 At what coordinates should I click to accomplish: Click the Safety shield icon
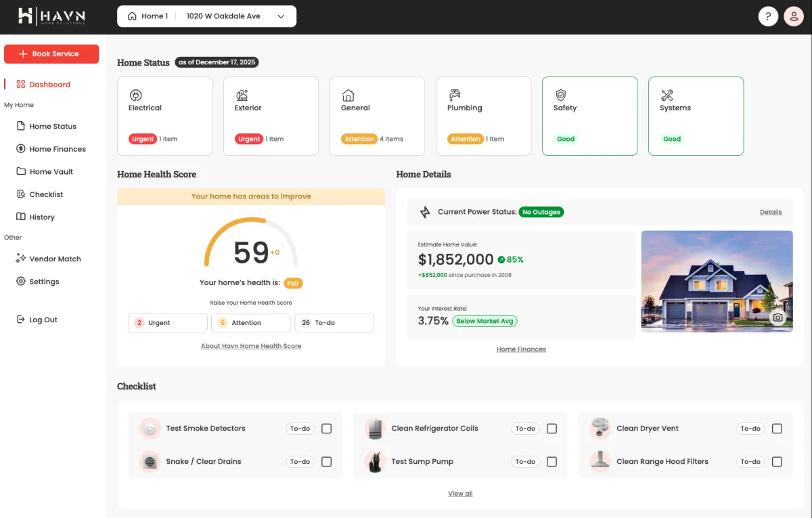pos(561,95)
